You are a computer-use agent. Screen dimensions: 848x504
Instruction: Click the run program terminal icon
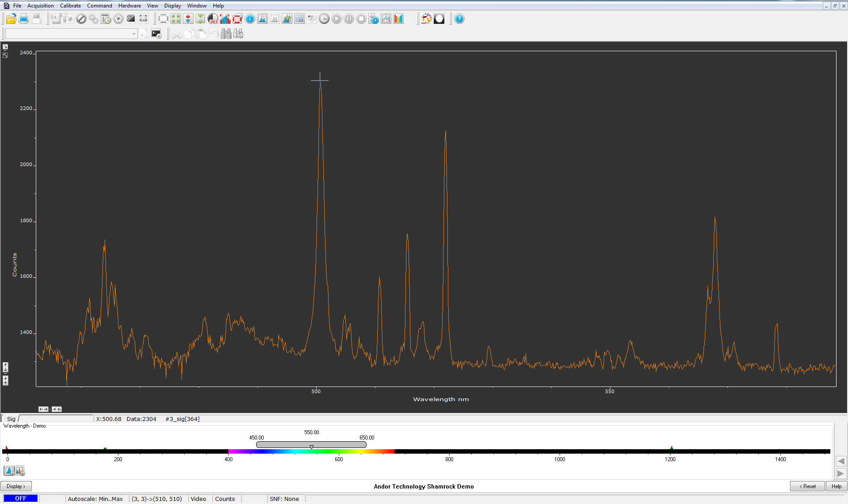(156, 34)
